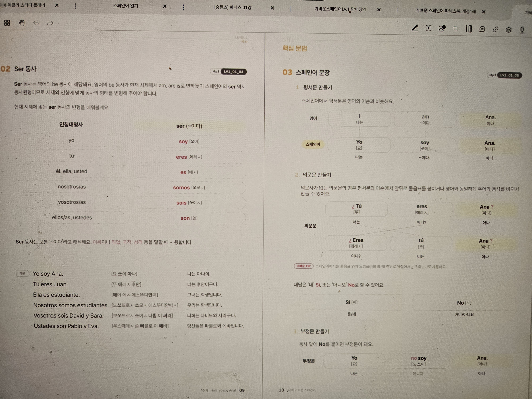Select the crop tool
The image size is (532, 399).
point(455,29)
